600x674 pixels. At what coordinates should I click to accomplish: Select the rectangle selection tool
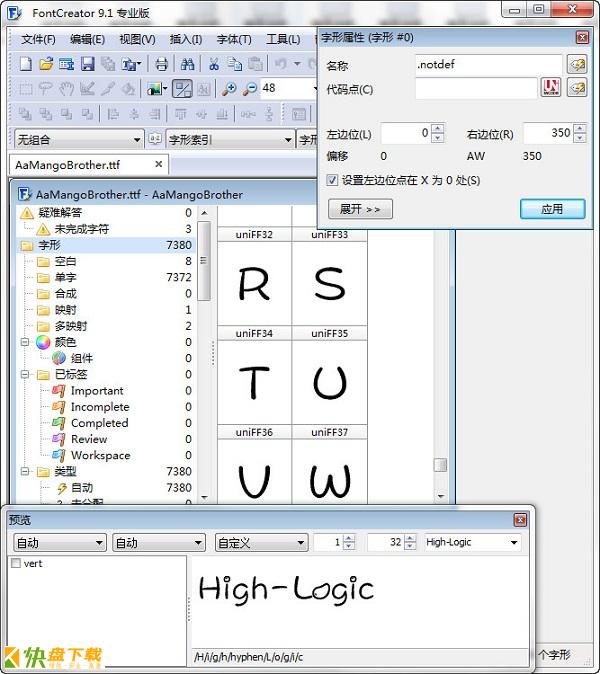point(26,89)
